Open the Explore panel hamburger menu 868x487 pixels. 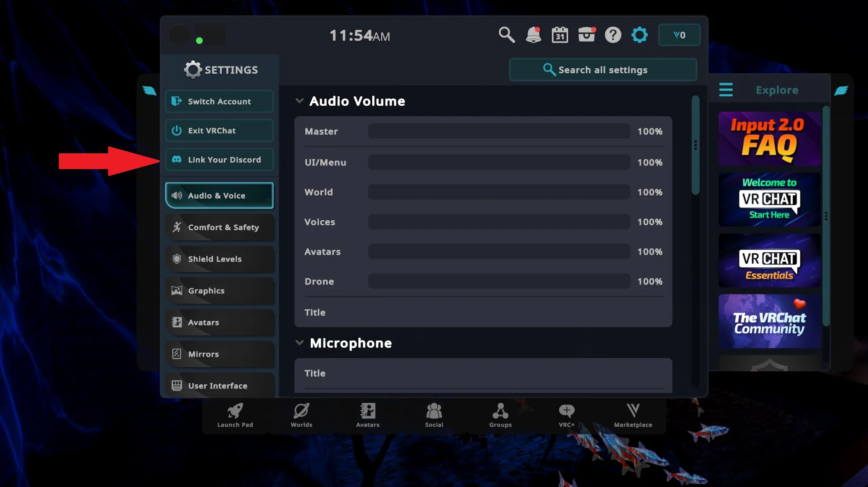(726, 90)
